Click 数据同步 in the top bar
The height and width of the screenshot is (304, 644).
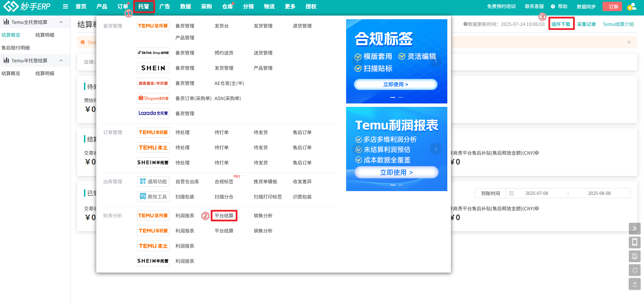click(x=586, y=6)
